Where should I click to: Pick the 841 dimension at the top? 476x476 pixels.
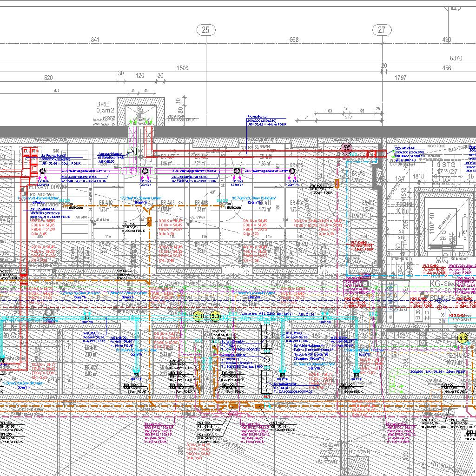tap(95, 40)
